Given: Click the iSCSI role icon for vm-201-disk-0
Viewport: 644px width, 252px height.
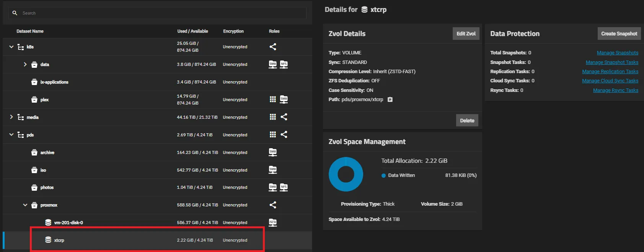Looking at the screenshot, I should click(273, 223).
